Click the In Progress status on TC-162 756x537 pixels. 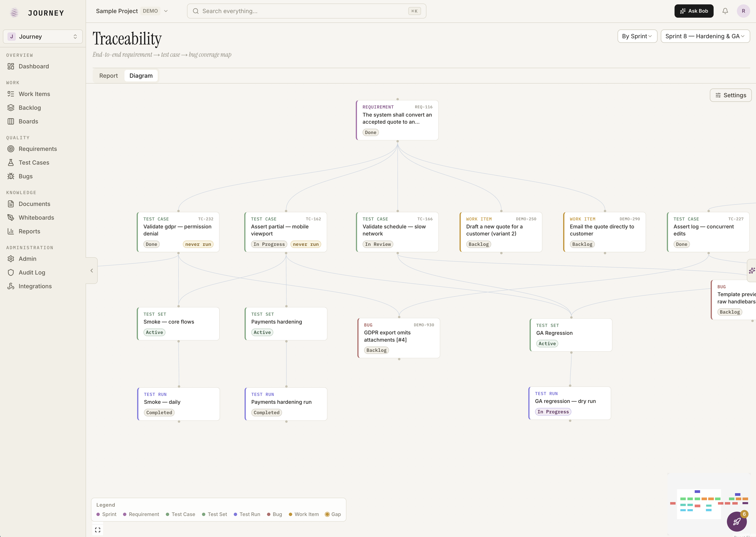pyautogui.click(x=269, y=244)
